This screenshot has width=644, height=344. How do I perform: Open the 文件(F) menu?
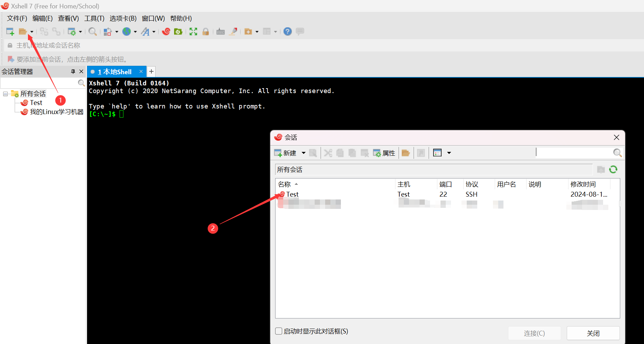coord(17,18)
